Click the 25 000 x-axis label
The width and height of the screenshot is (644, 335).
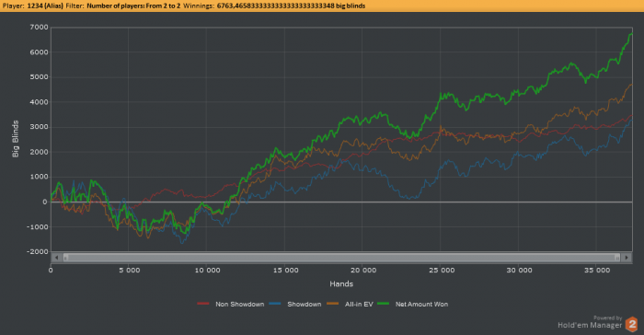(x=442, y=270)
